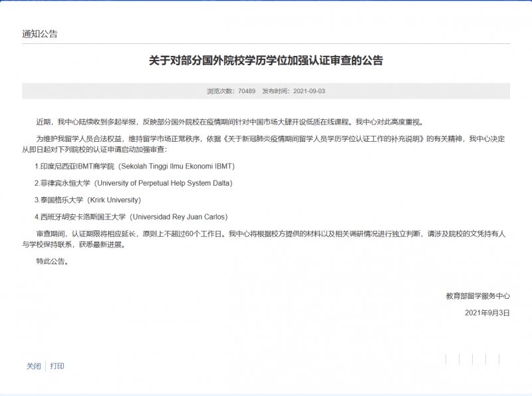Click the 发布时间：2021-09-03 publish date
Viewport: 532px width, 396px height.
tap(293, 91)
